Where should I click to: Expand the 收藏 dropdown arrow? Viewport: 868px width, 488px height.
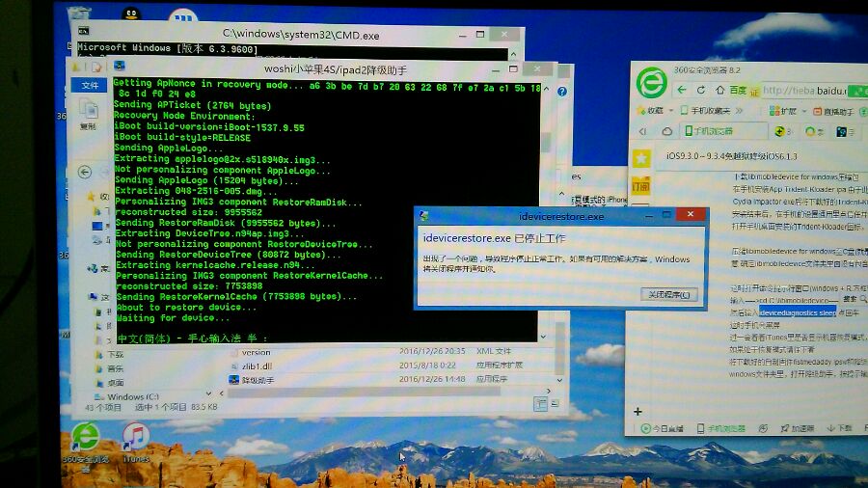click(x=671, y=111)
